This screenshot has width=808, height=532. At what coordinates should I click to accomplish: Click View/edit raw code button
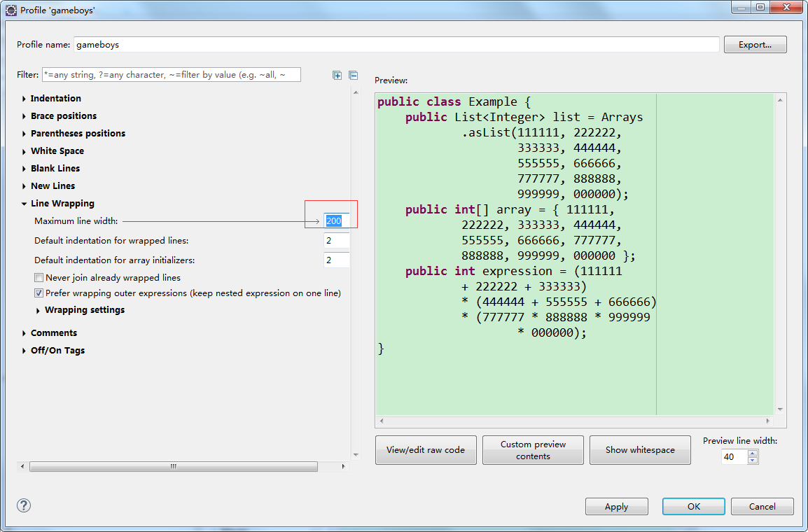tap(426, 449)
